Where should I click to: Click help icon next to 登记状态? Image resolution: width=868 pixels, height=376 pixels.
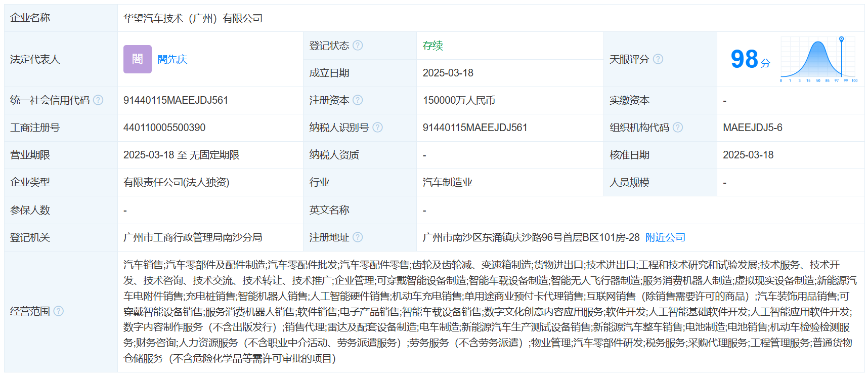pos(358,46)
